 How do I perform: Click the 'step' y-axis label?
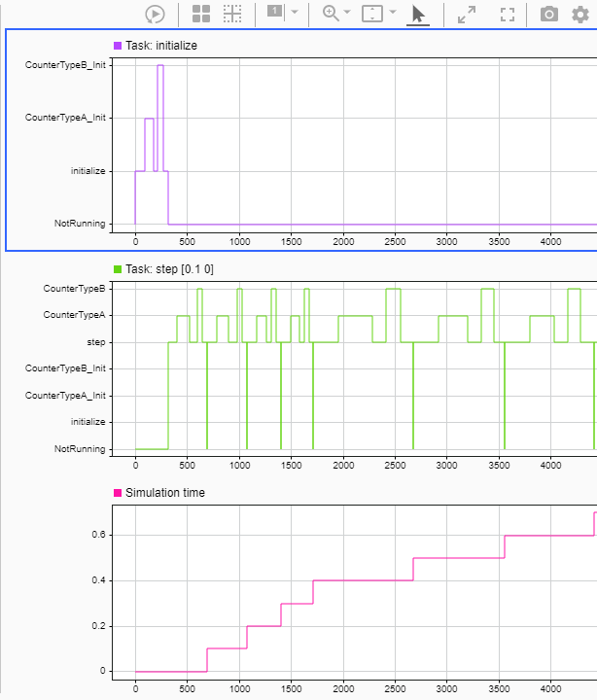point(96,342)
